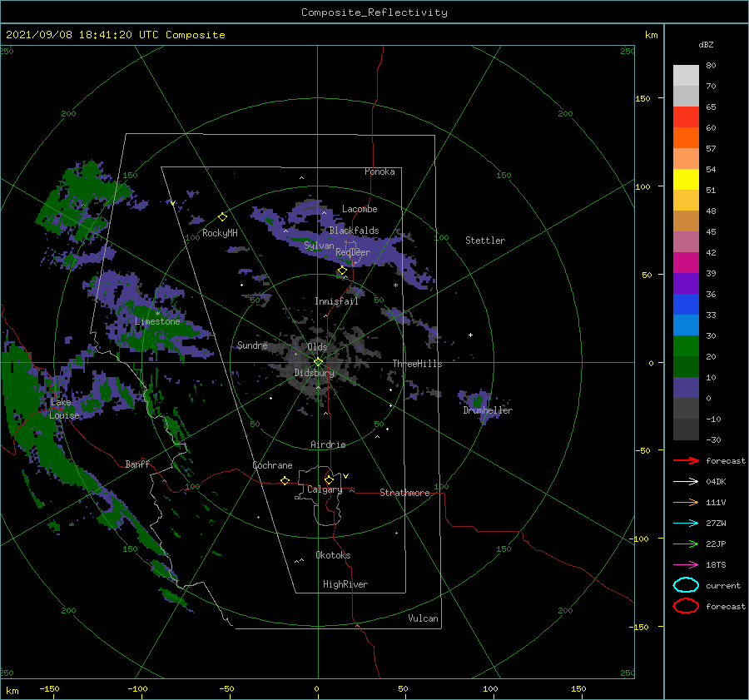Click the magenta 18TS arrow icon
Viewport: 749px width, 700px height.
(x=686, y=565)
